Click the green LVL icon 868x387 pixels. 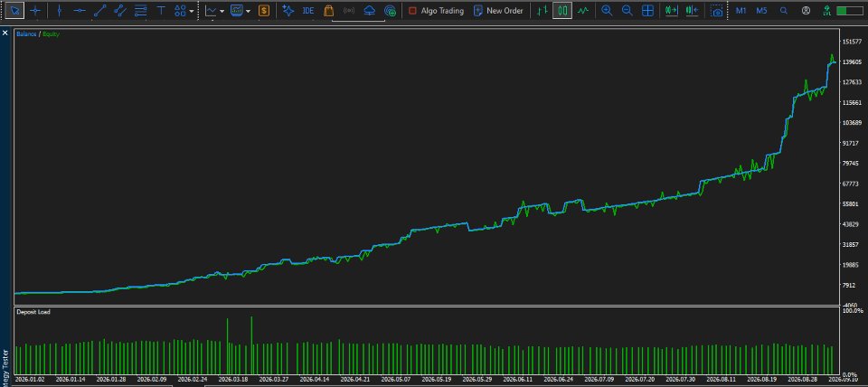[x=827, y=11]
